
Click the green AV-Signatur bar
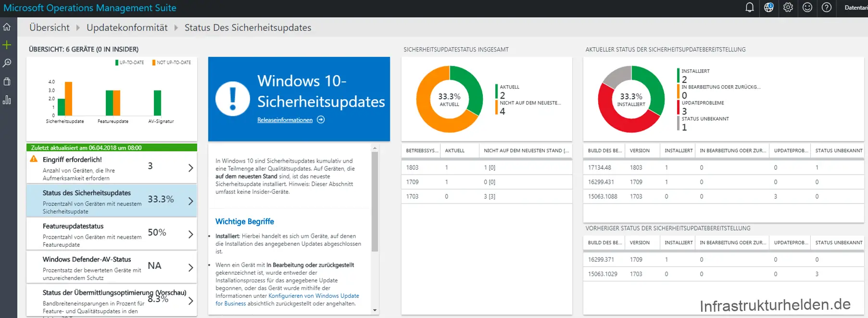point(157,103)
